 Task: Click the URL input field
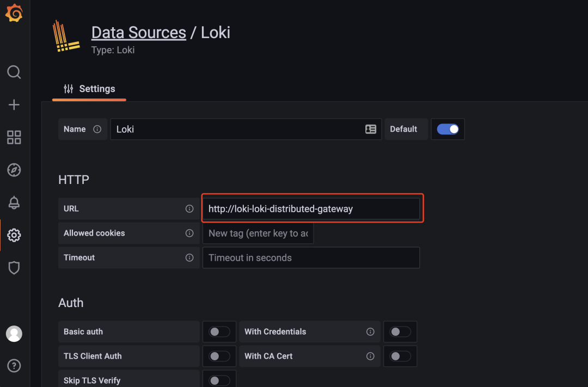click(311, 208)
